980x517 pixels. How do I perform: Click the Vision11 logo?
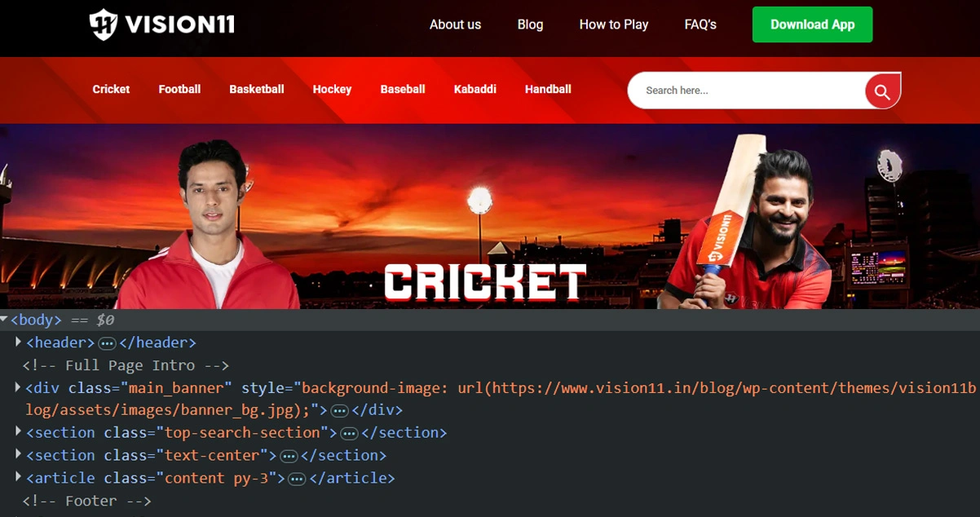[x=161, y=24]
